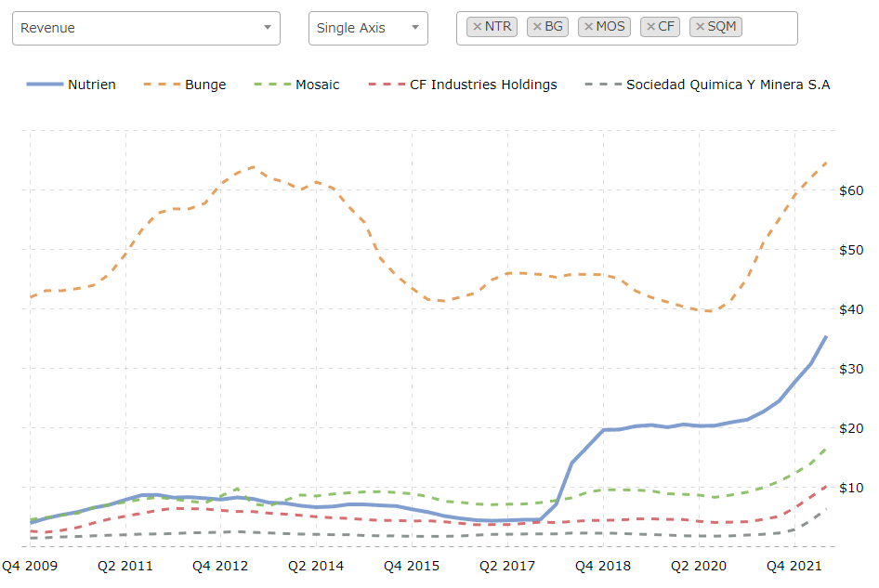Remove the CF ticker tag
The image size is (879, 588).
coord(650,26)
